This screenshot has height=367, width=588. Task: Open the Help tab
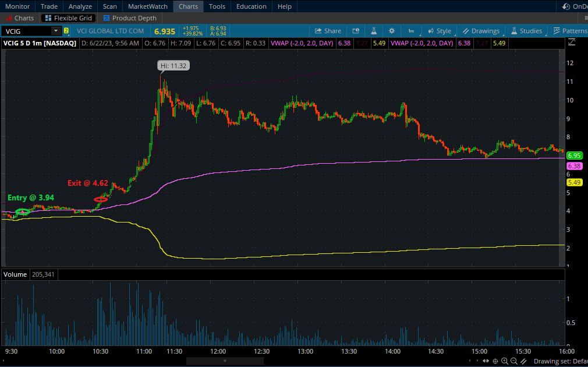[x=285, y=6]
